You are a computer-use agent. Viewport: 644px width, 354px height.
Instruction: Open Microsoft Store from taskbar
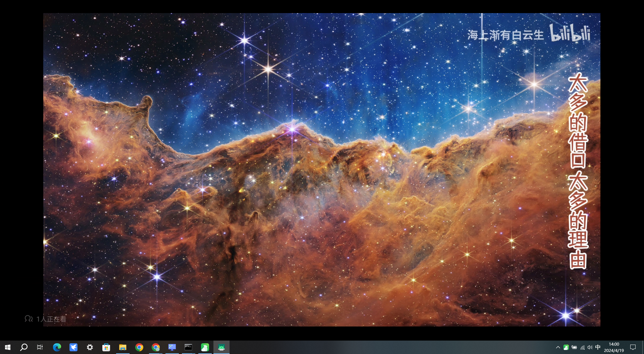coord(106,347)
